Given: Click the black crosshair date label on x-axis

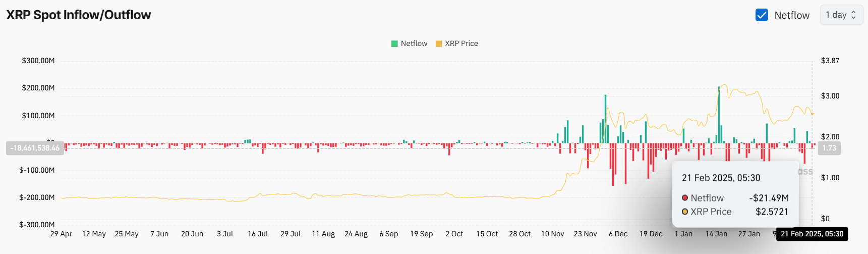Looking at the screenshot, I should pyautogui.click(x=812, y=234).
